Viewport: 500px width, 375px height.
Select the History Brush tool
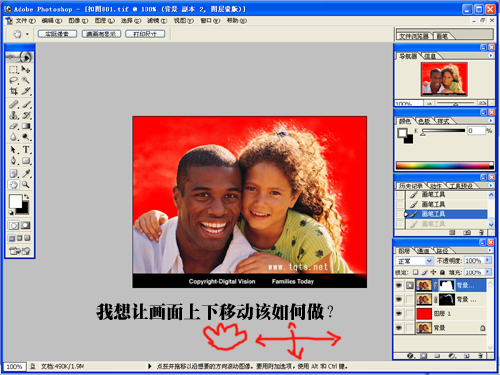point(26,115)
